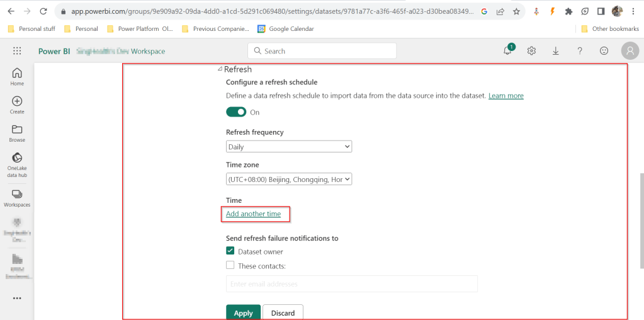Open the Power BI app launcher grid
Viewport: 644px width, 320px height.
tap(17, 51)
